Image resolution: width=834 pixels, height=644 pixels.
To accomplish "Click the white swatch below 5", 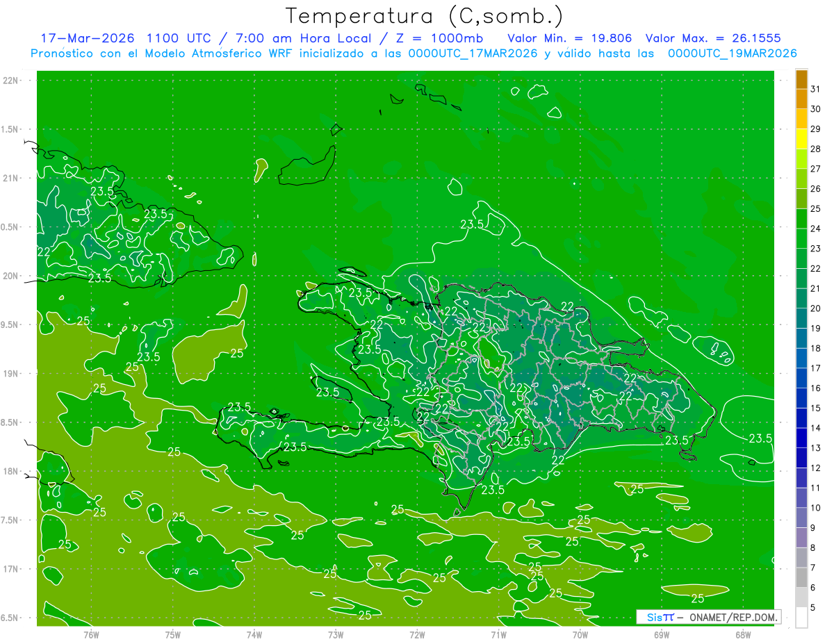I will pos(801,618).
